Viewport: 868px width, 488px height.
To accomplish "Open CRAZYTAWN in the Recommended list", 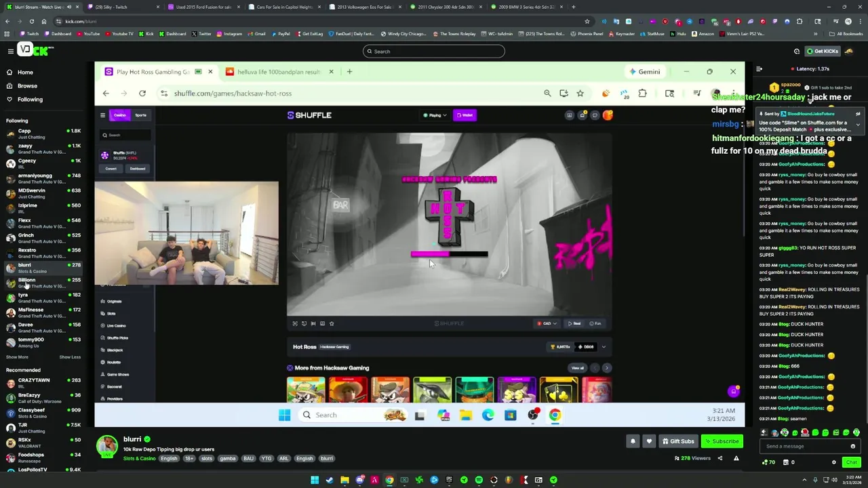I will 42,383.
